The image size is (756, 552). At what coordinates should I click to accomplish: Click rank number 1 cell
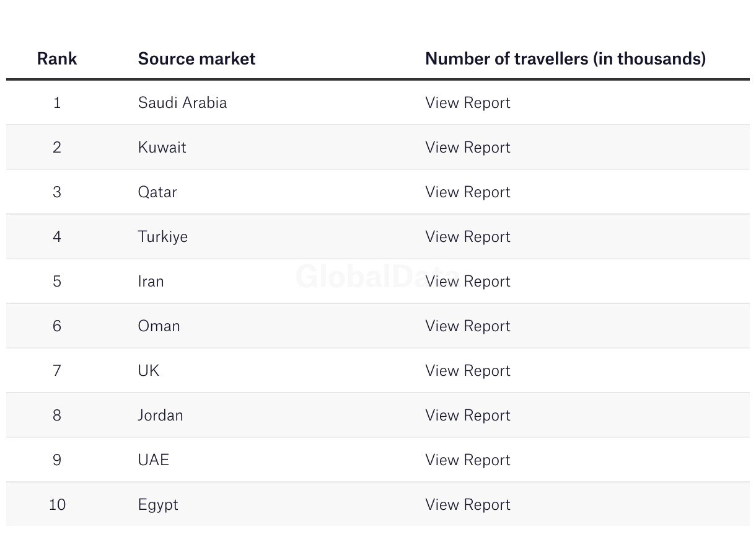(x=57, y=103)
